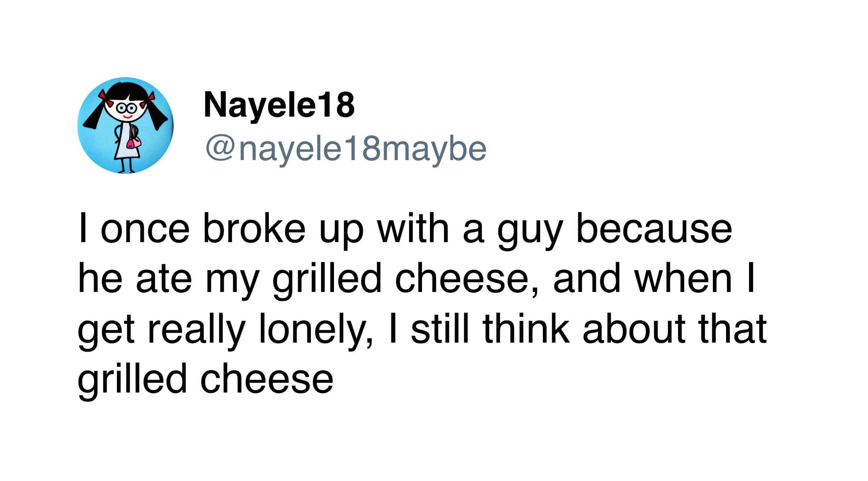Click the left red hair bow in avatar

(105, 97)
